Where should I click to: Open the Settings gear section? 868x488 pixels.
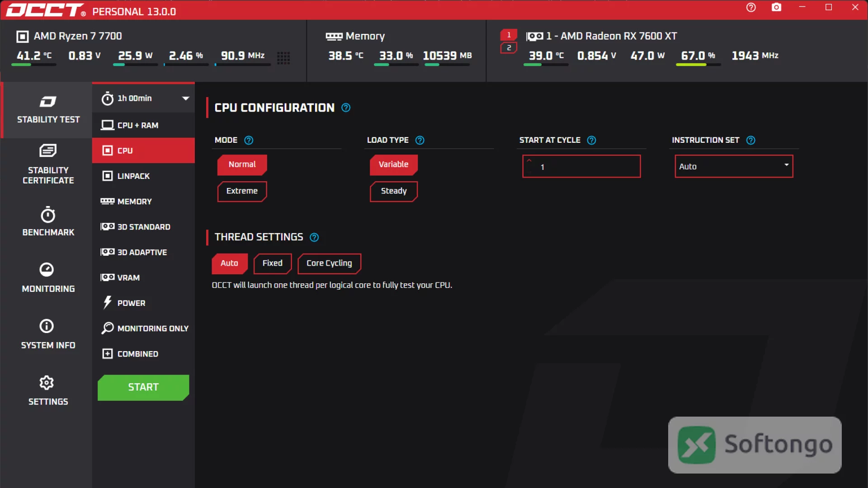[48, 391]
